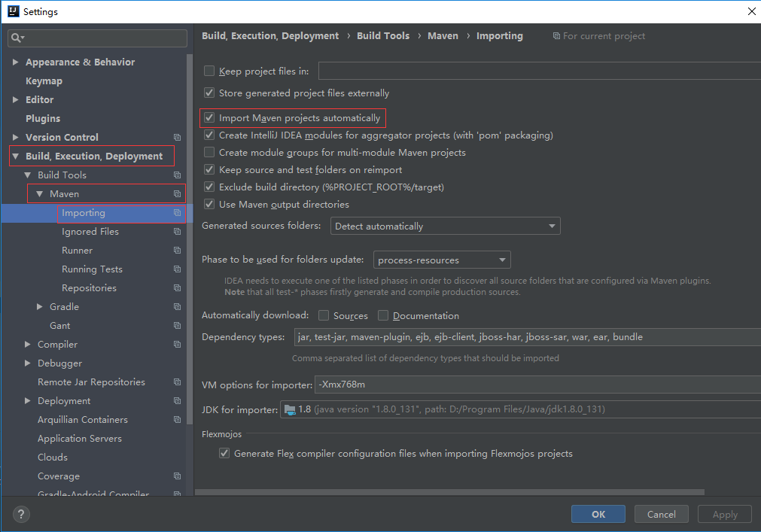Expand the Debugger tree node
Screen dimensions: 761x532
click(x=28, y=363)
